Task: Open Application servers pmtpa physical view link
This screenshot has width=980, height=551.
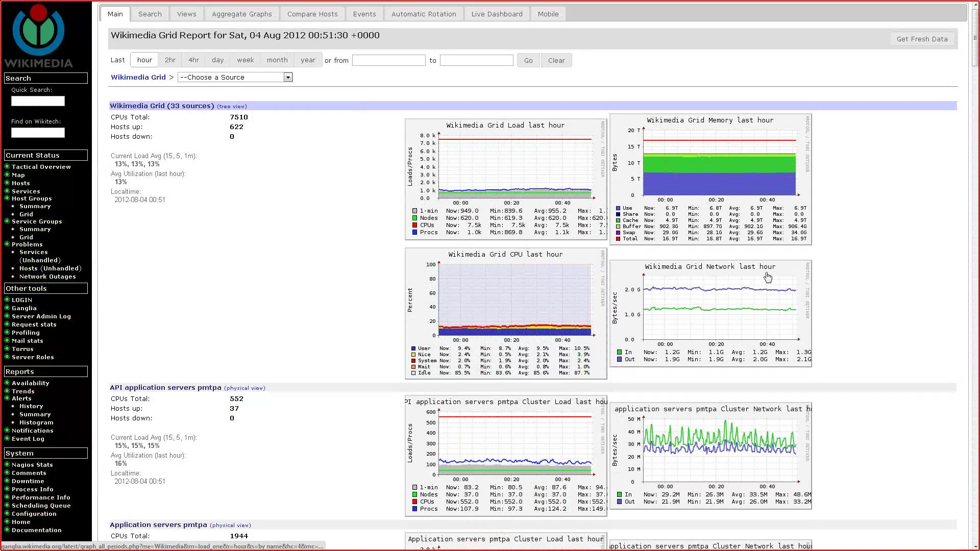Action: coord(230,525)
